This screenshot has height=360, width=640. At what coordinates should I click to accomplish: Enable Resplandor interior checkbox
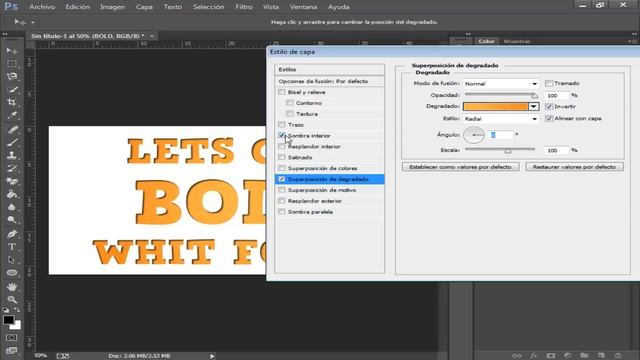click(282, 146)
